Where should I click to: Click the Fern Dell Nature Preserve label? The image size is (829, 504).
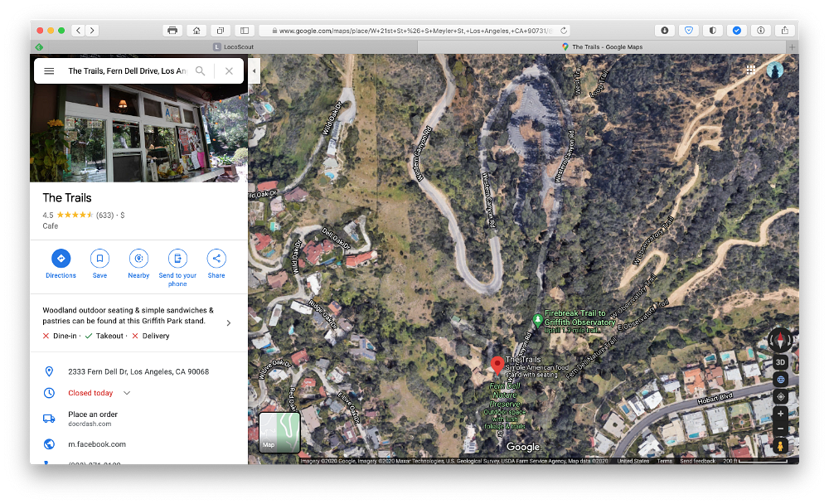pos(505,405)
